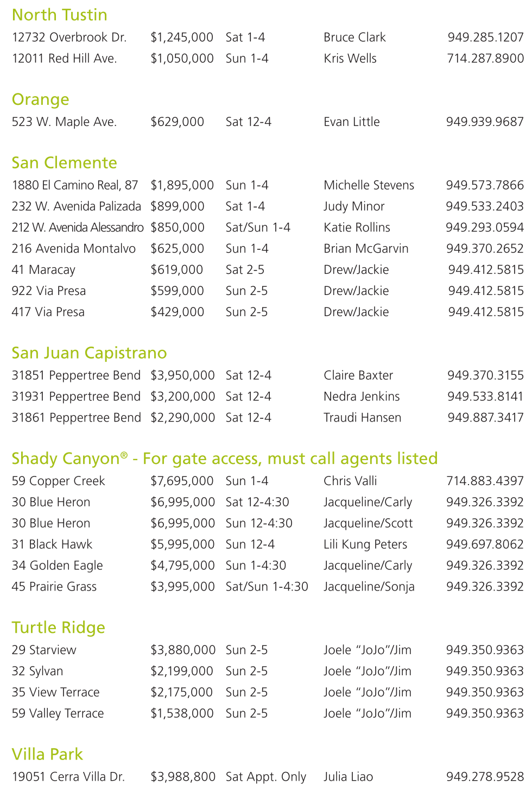Click the North Tustin section heading
Screen dimensions: 532x810
point(59,15)
